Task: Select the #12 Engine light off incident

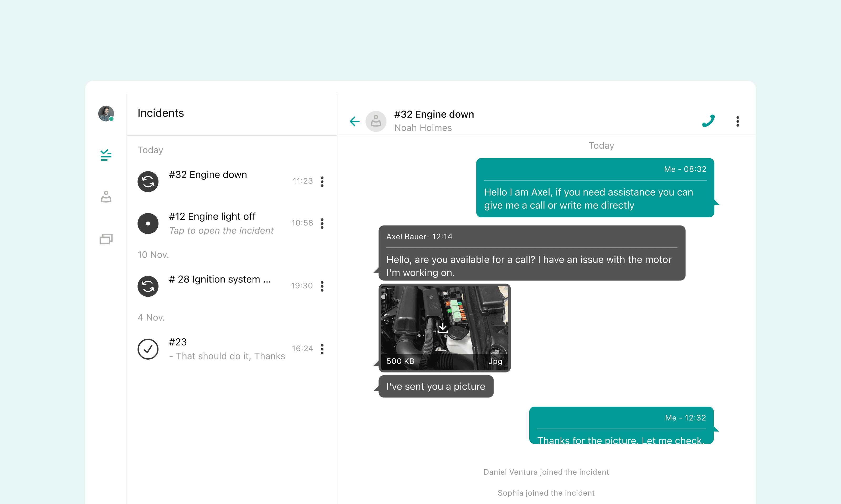Action: 212,217
